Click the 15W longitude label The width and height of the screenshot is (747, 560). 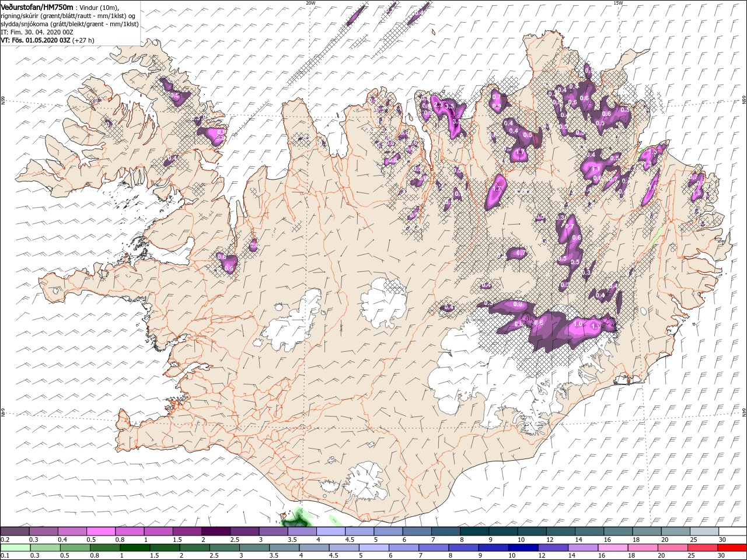tap(618, 3)
